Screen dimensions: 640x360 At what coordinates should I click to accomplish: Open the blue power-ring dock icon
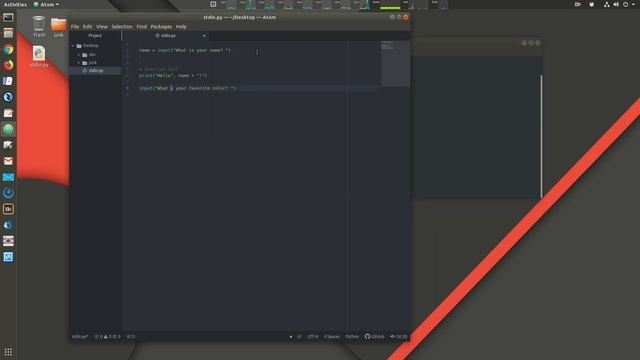click(8, 193)
